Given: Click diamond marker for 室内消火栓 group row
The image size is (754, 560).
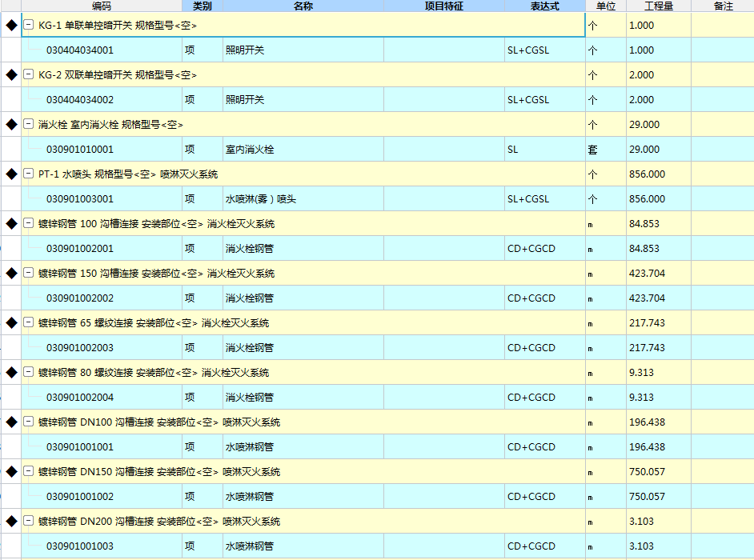Looking at the screenshot, I should pos(11,125).
